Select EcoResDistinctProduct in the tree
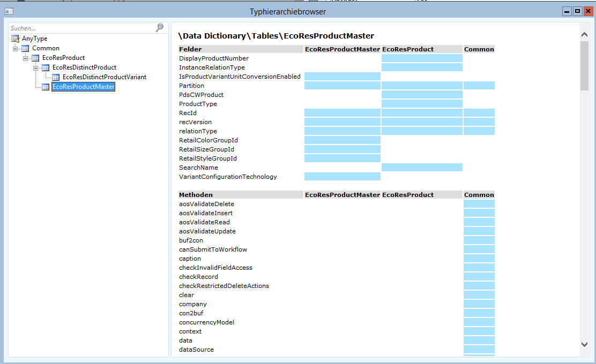 [84, 67]
